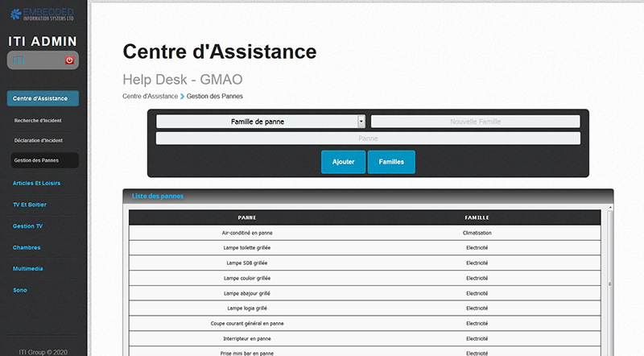Click the red power logout icon
Viewport: 644px width, 356px height.
(69, 60)
